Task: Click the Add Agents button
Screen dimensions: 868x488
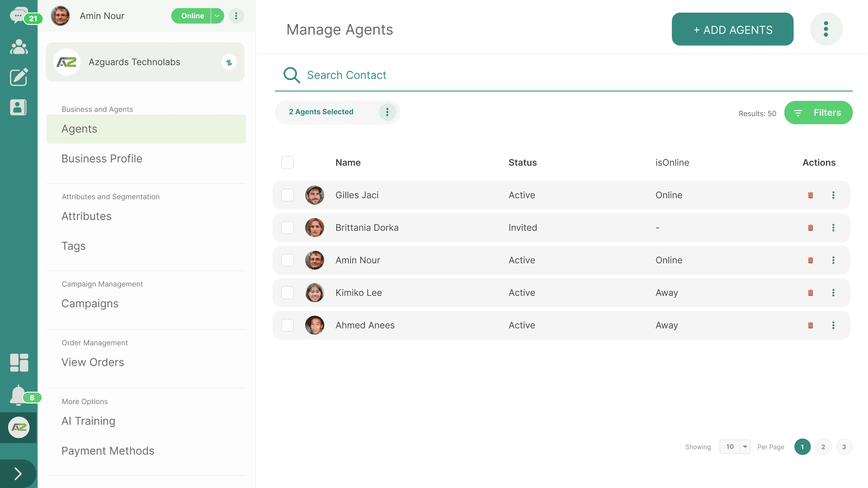Action: pyautogui.click(x=732, y=29)
